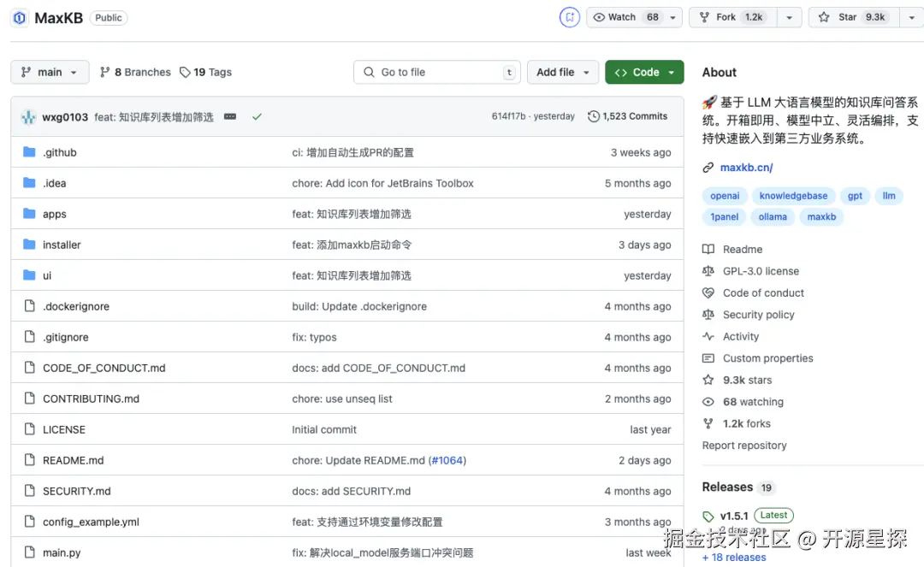This screenshot has height=567, width=924.
Task: Open the main branch selector dropdown
Action: click(x=50, y=72)
